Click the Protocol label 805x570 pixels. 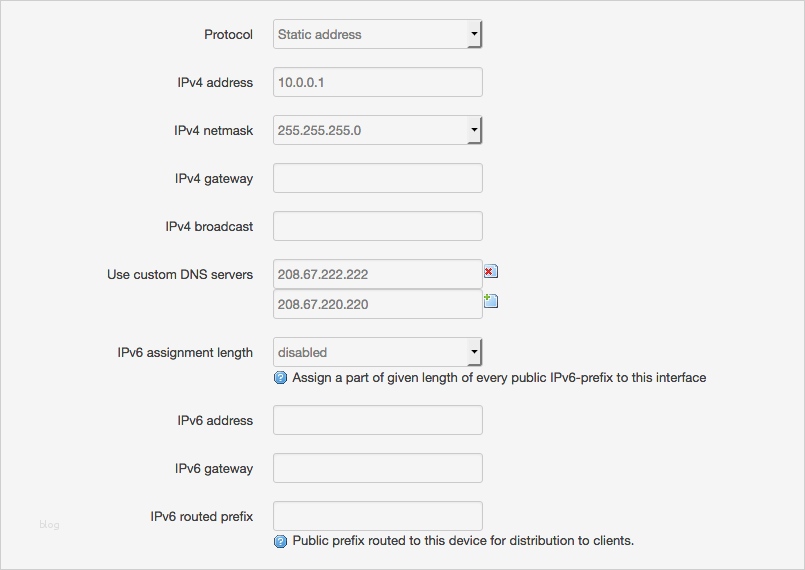click(228, 34)
